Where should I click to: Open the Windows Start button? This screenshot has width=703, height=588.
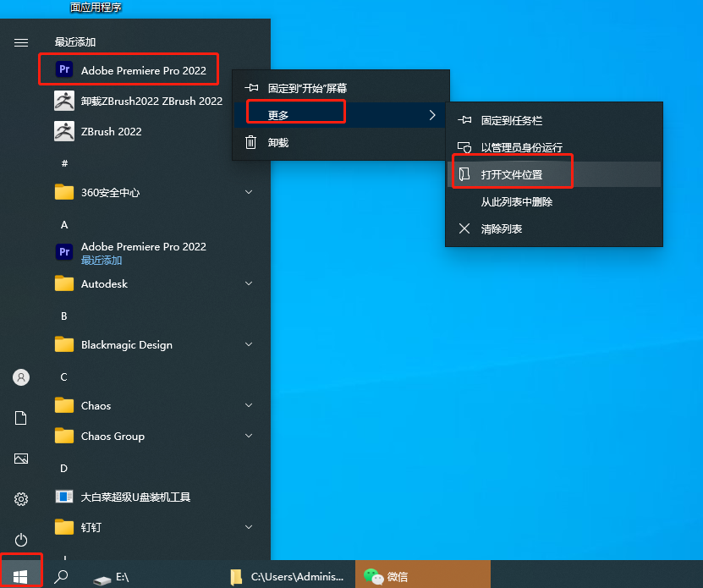coord(20,576)
